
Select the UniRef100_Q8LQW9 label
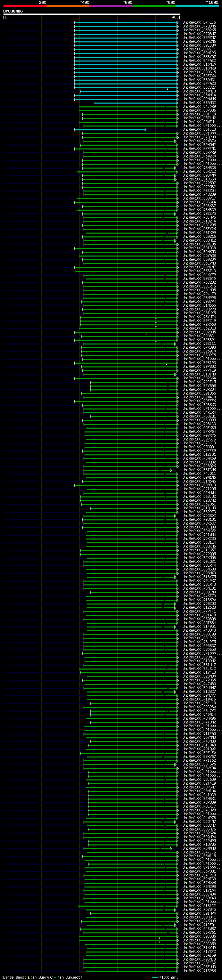199,527
